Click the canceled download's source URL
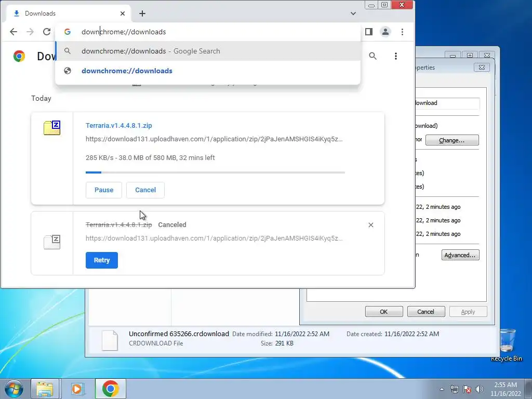The height and width of the screenshot is (399, 532). [214, 238]
